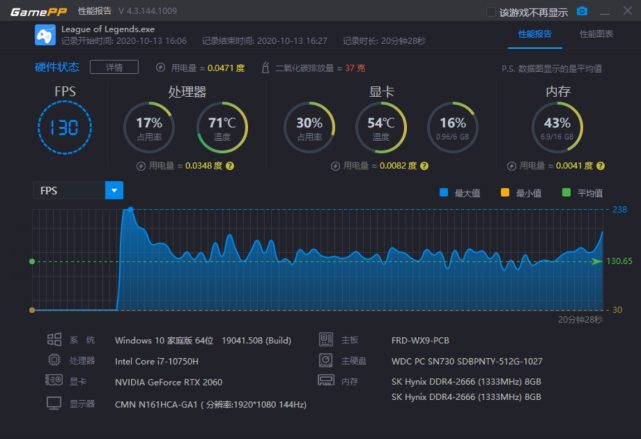Screen dimensions: 641x439
Task: Click the monitor display icon
Action: coord(54,403)
